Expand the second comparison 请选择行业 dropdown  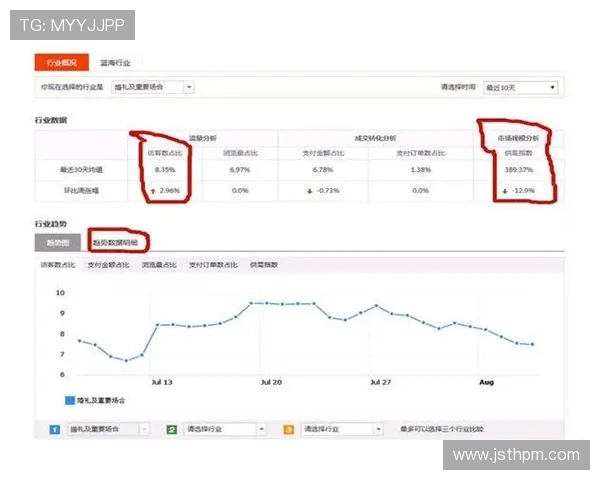(x=225, y=428)
